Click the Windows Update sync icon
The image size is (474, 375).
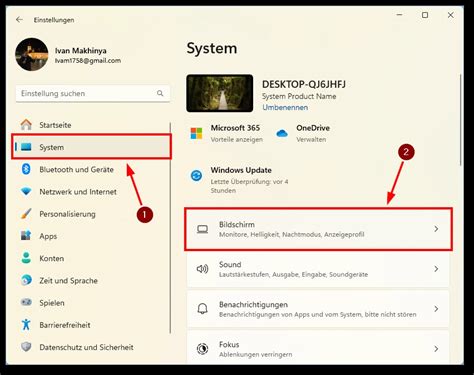pyautogui.click(x=196, y=175)
